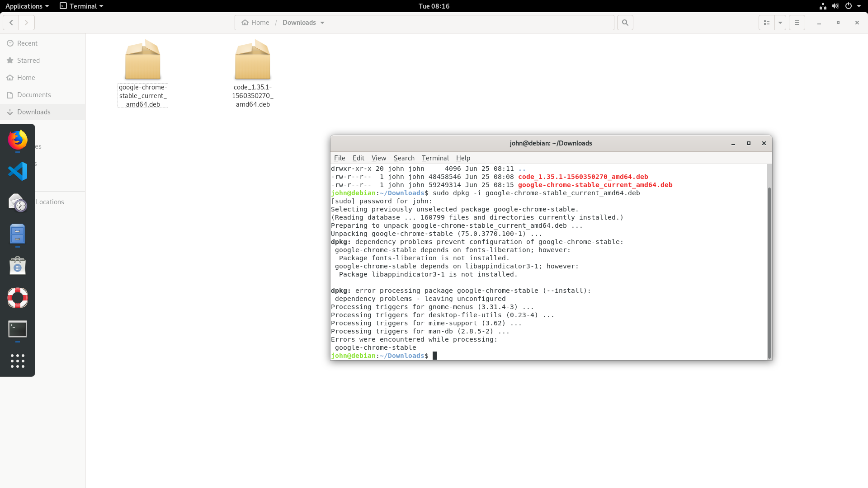Open Help lifebuoy icon in dock

18,298
